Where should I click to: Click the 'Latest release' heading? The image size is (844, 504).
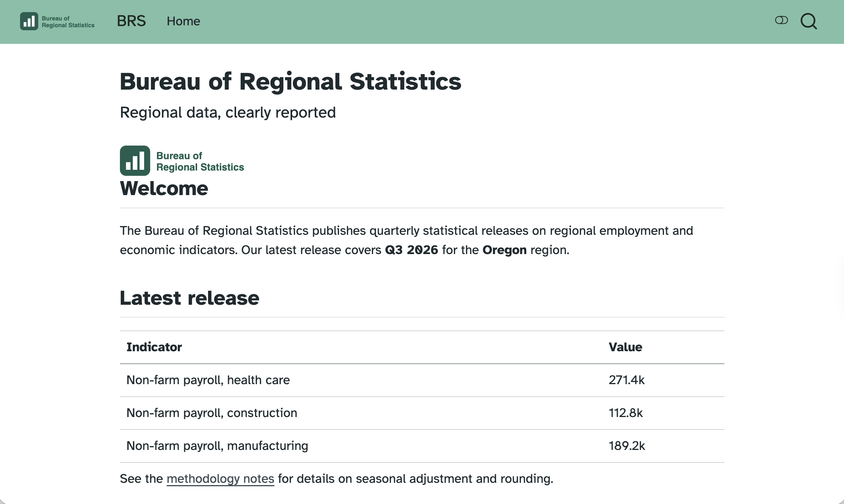(x=190, y=298)
